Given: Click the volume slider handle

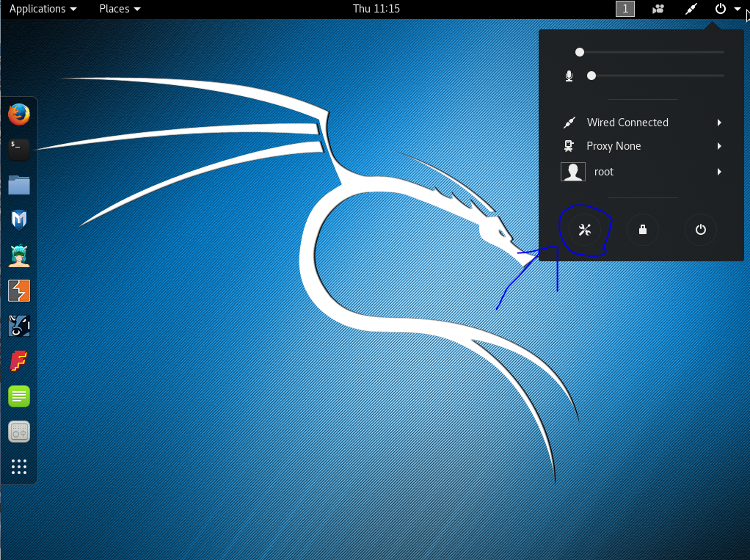Looking at the screenshot, I should click(580, 52).
